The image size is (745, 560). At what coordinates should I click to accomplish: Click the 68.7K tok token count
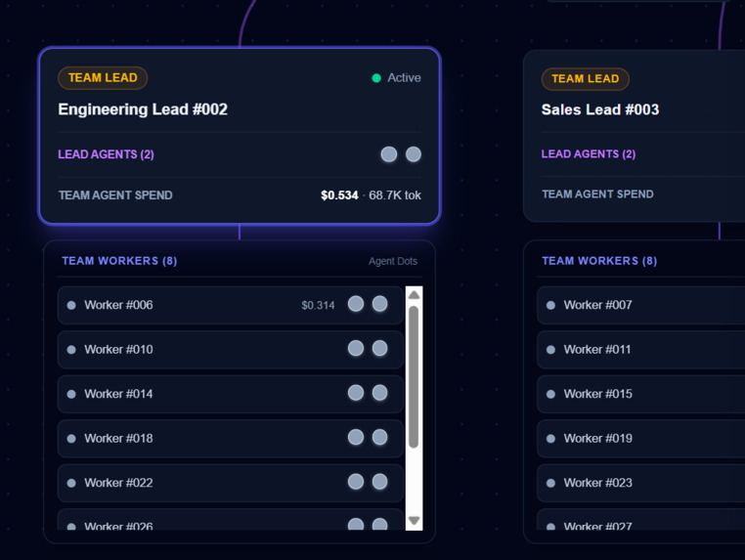click(395, 195)
